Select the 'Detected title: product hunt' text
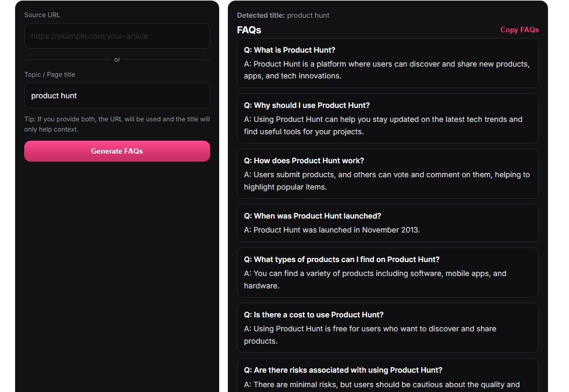Screen dimensions: 569x392 pos(283,15)
